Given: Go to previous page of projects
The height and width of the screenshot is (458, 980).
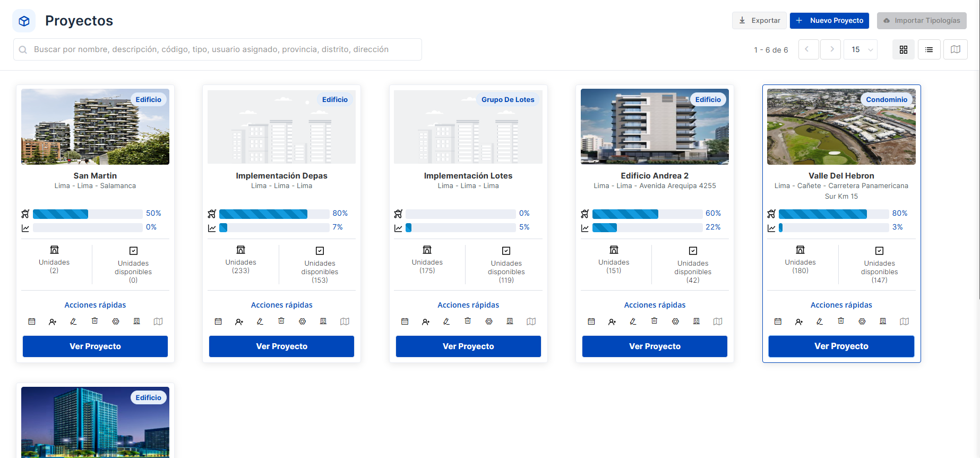Looking at the screenshot, I should tap(808, 49).
